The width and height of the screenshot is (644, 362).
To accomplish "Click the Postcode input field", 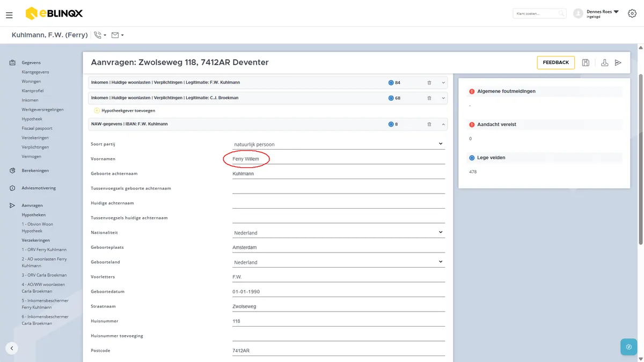I will [339, 351].
